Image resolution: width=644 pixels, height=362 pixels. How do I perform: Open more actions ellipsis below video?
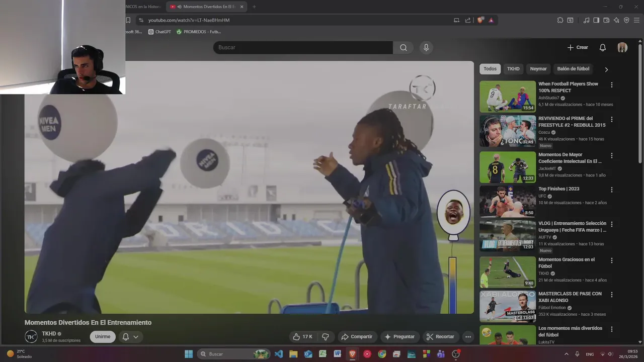tap(468, 337)
